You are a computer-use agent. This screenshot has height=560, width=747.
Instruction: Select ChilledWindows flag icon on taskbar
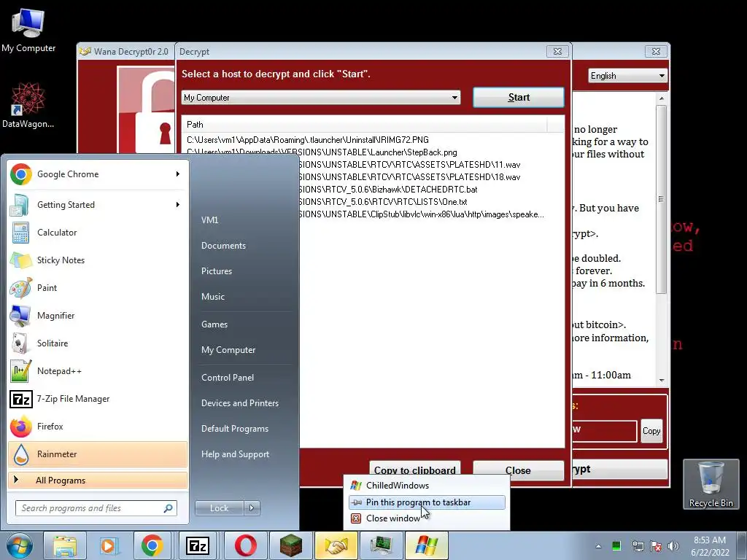coord(426,545)
